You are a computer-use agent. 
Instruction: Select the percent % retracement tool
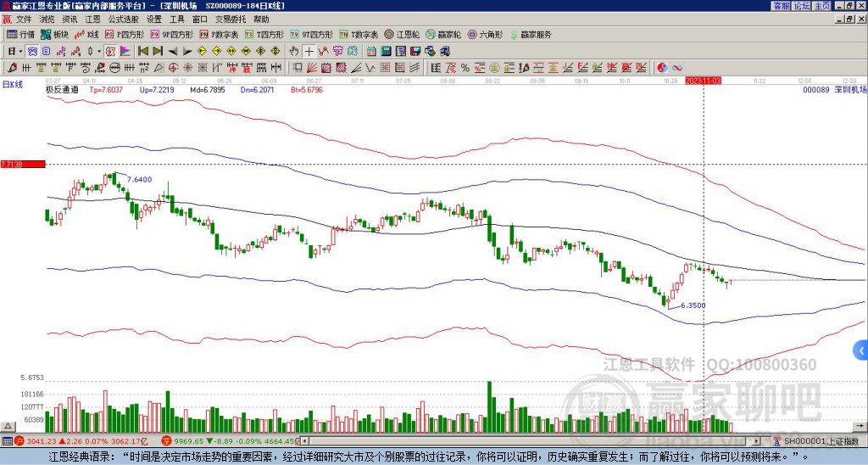pos(465,68)
